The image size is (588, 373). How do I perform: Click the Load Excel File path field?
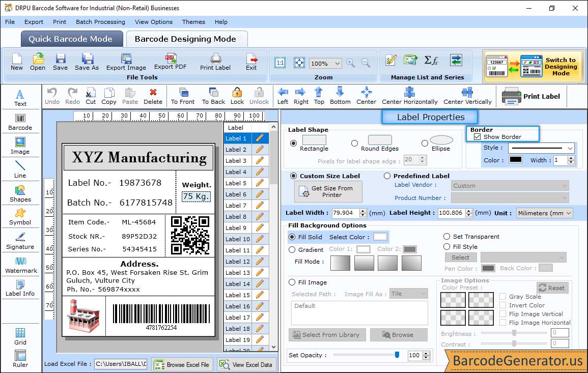pos(120,364)
